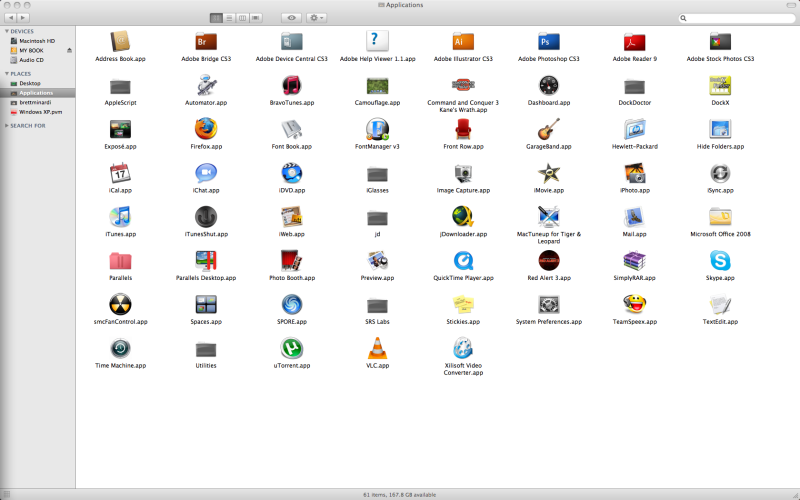This screenshot has height=500, width=800.
Task: Select the Dashboard.app gauge icon
Action: [x=548, y=85]
